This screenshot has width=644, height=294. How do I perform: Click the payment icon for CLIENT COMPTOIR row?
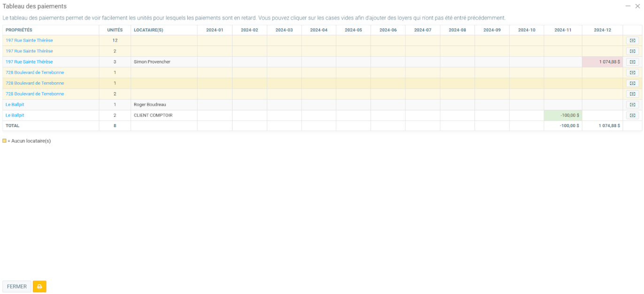click(x=632, y=116)
